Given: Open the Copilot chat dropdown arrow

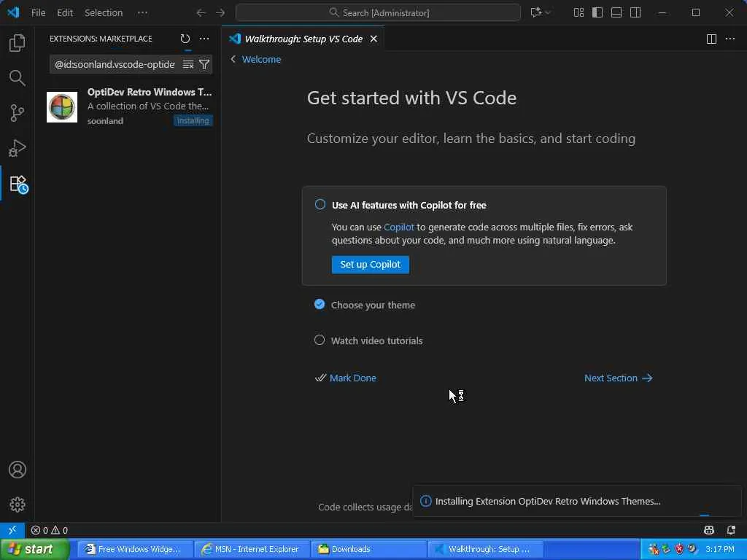Looking at the screenshot, I should point(548,13).
